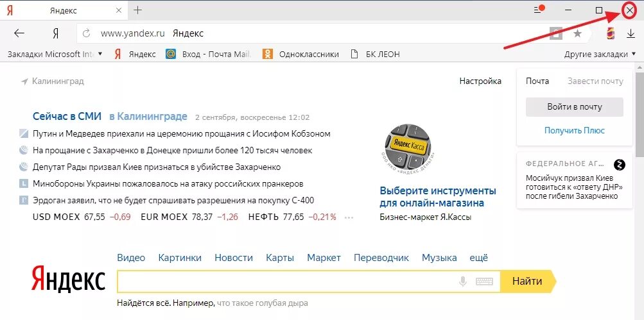Open news about Путин и Медведев ceremony
Image resolution: width=644 pixels, height=320 pixels.
[x=182, y=134]
